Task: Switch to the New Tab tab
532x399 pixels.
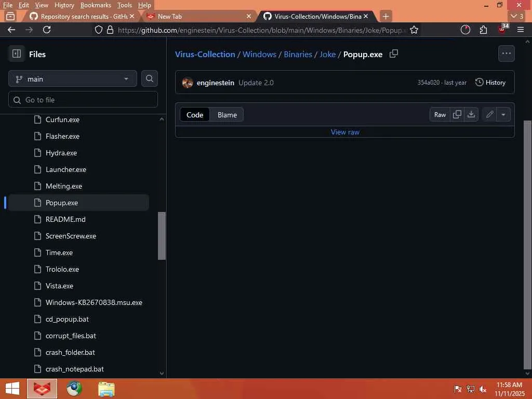Action: pyautogui.click(x=198, y=16)
